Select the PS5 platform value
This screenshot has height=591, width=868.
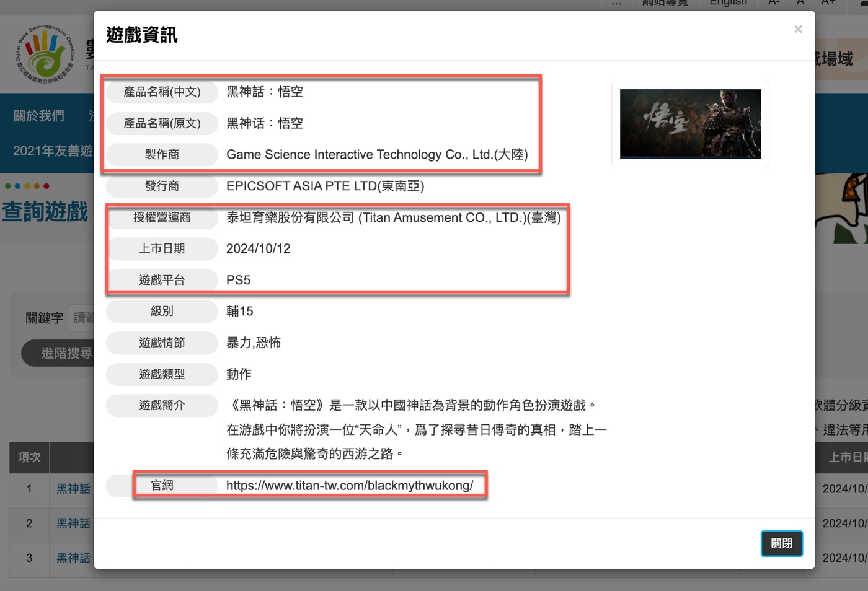pyautogui.click(x=239, y=280)
